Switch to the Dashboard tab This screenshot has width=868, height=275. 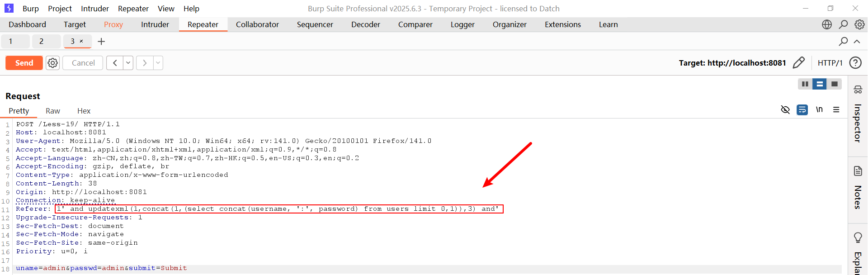(x=27, y=24)
